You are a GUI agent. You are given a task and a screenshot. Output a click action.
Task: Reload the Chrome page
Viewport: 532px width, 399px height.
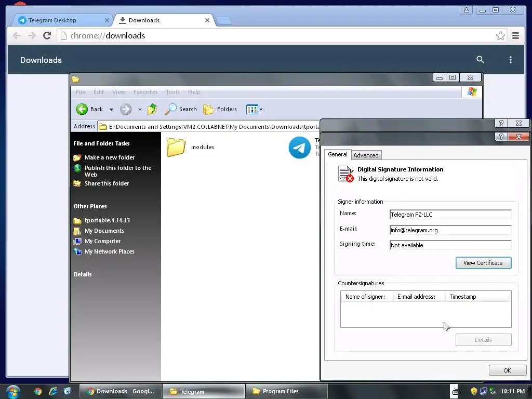click(x=47, y=36)
